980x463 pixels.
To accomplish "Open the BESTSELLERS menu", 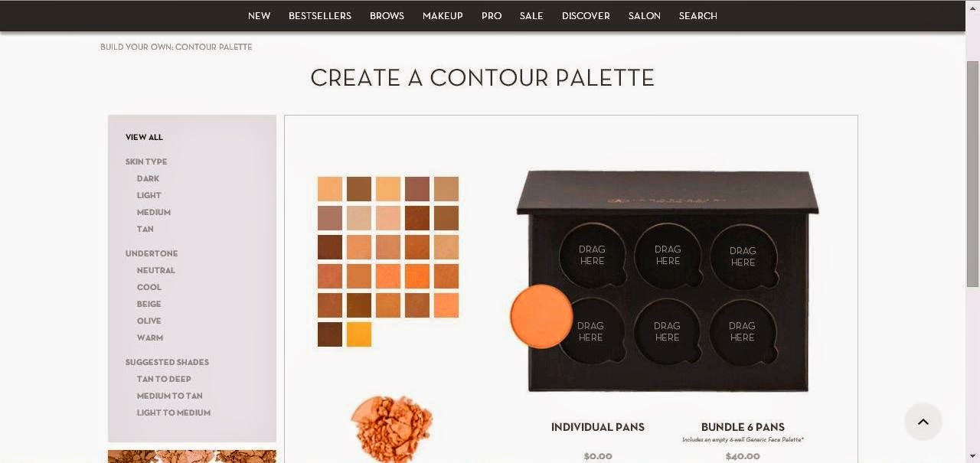I will pyautogui.click(x=320, y=16).
